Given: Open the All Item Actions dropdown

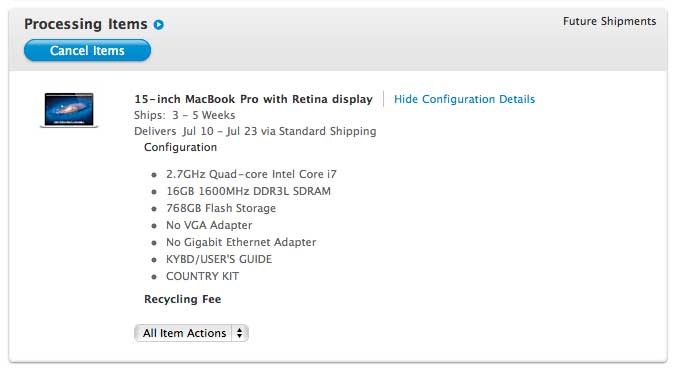Looking at the screenshot, I should coord(191,333).
